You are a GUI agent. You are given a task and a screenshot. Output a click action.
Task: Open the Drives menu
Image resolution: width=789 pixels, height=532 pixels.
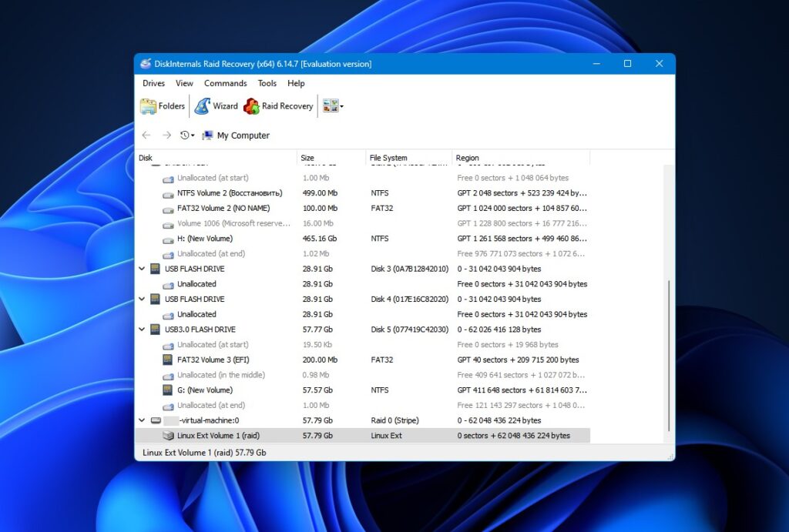(153, 83)
